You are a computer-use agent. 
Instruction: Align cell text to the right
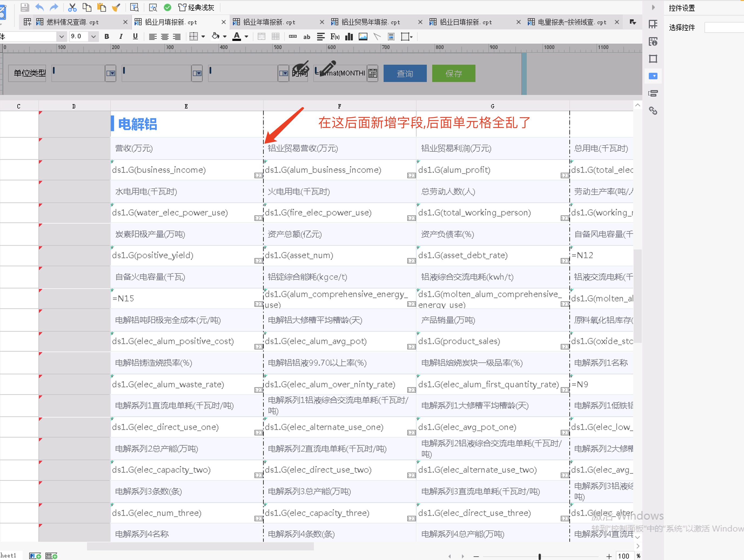177,36
